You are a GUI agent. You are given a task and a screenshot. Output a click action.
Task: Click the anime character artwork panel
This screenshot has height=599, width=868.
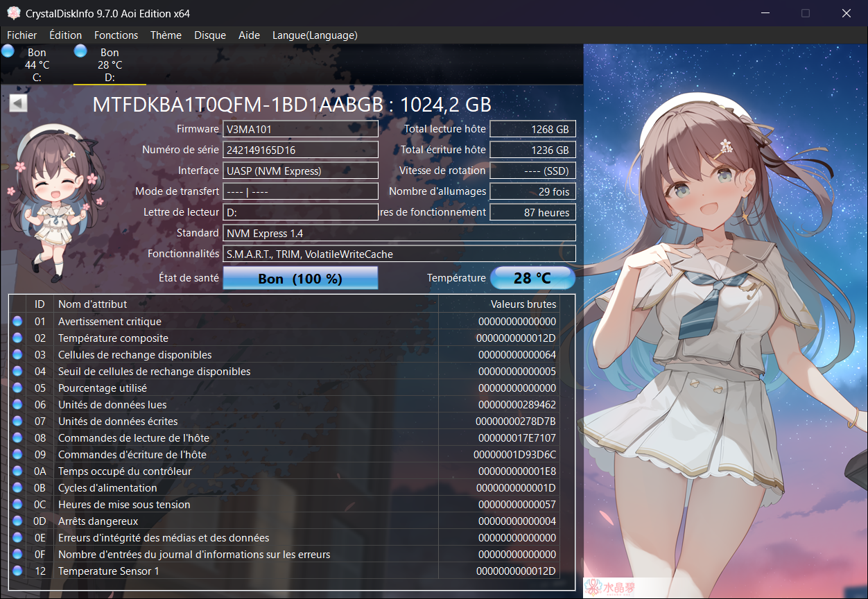coord(725,321)
